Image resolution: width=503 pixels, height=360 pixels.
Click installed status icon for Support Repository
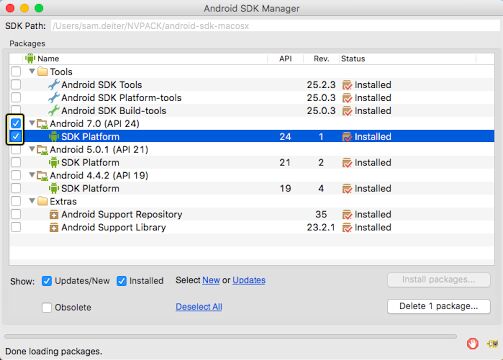click(x=347, y=215)
